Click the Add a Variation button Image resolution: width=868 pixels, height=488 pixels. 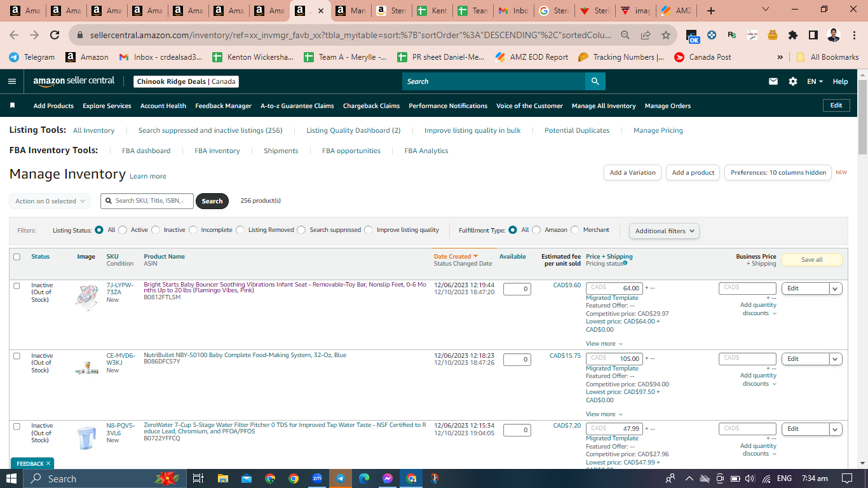[632, 172]
